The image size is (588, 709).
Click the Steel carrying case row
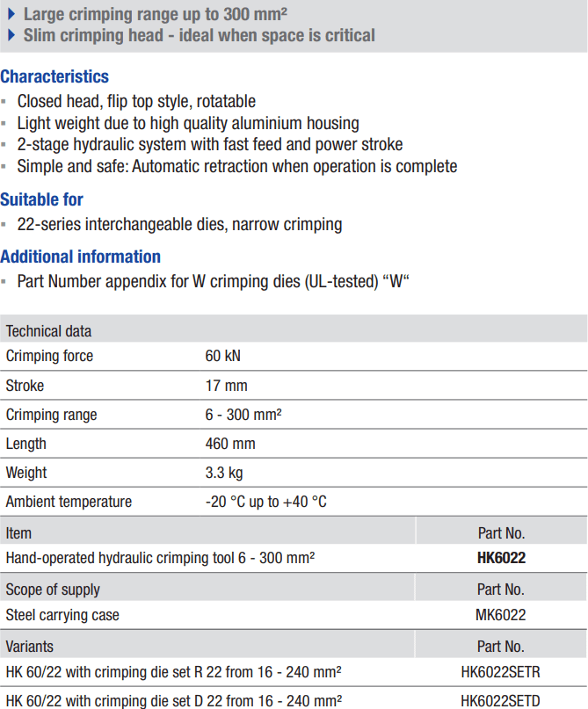[62, 615]
